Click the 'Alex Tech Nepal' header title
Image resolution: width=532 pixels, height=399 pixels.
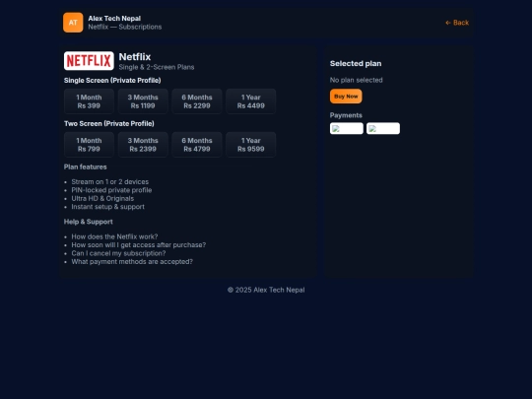tap(114, 19)
